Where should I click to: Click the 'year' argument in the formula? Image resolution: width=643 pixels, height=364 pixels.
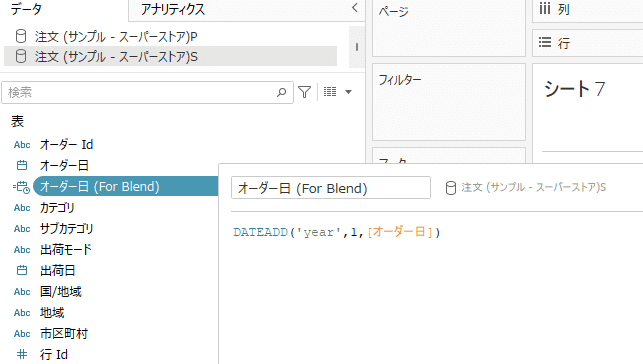(318, 232)
